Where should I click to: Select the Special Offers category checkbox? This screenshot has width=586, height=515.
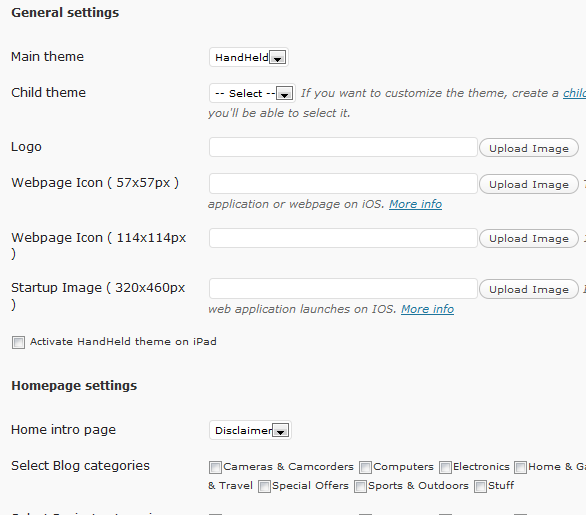pos(264,487)
